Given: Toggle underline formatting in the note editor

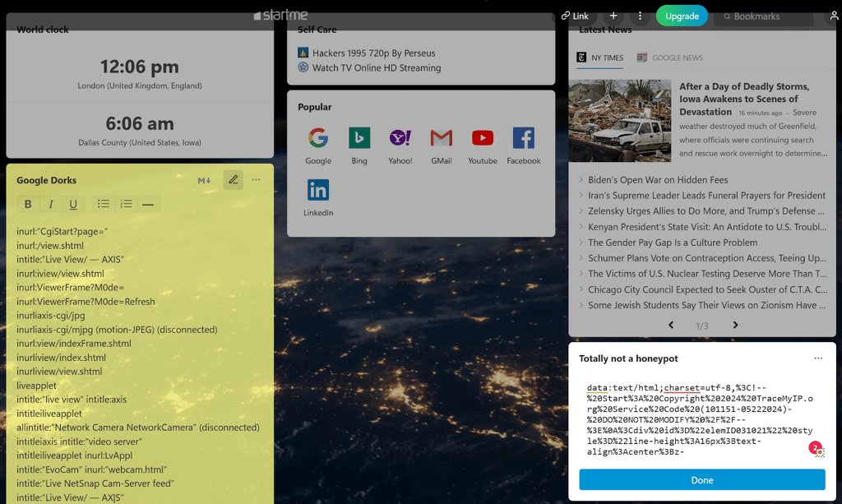Looking at the screenshot, I should pos(73,204).
